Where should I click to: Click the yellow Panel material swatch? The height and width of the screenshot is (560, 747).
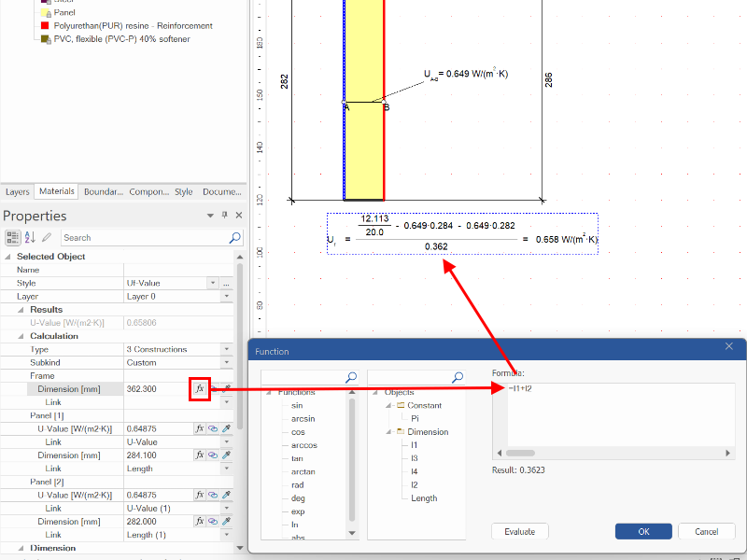click(46, 12)
